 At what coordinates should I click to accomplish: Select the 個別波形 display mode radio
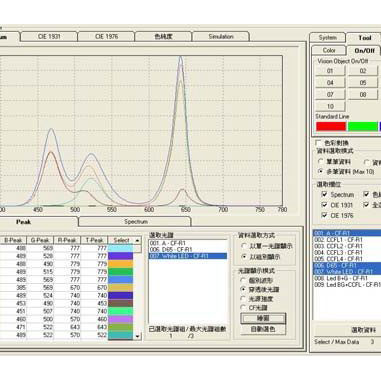point(243,280)
